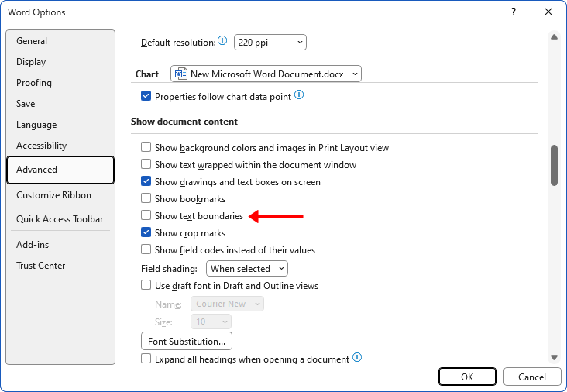The width and height of the screenshot is (567, 392).
Task: Enable Show field codes instead of values
Action: pos(146,249)
